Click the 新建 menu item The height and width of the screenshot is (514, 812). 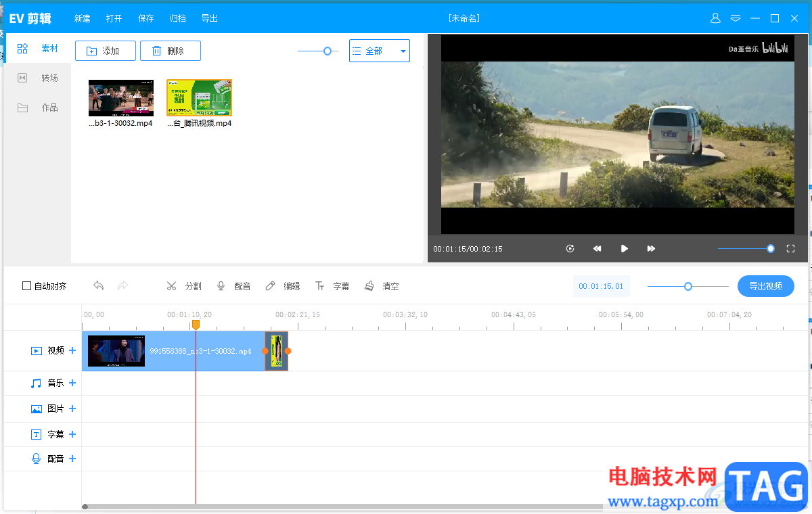[83, 19]
